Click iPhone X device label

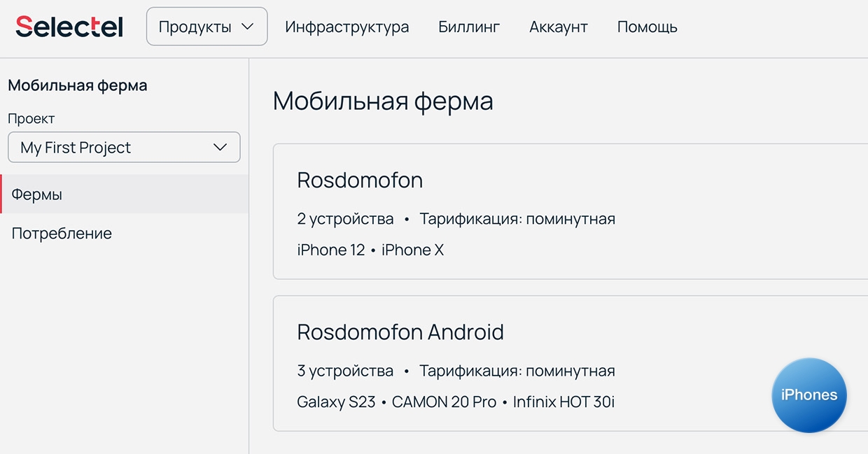(412, 250)
